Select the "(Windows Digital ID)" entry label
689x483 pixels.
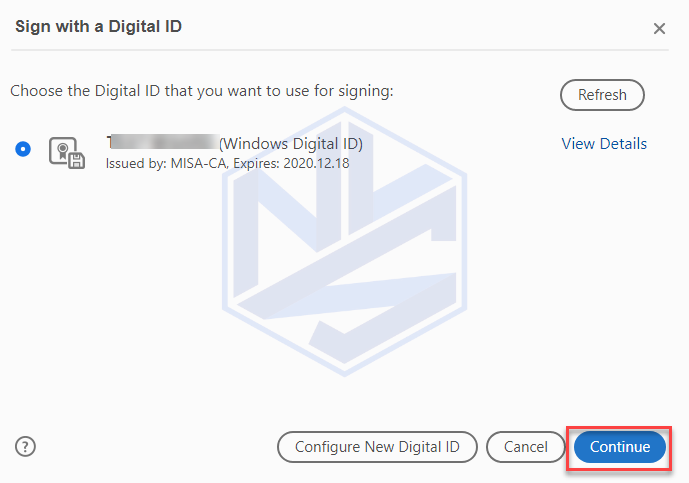(291, 144)
